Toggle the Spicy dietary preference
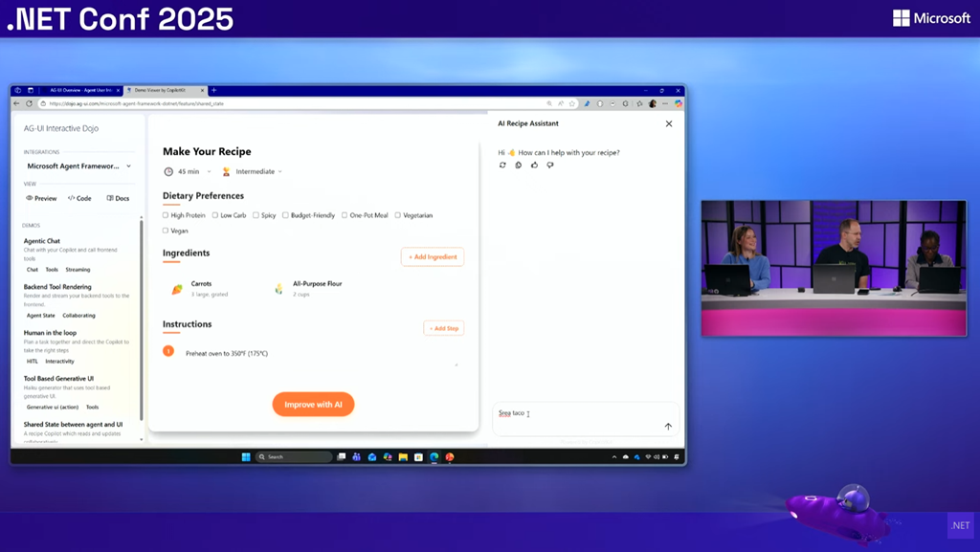Viewport: 980px width, 552px height. pyautogui.click(x=256, y=215)
